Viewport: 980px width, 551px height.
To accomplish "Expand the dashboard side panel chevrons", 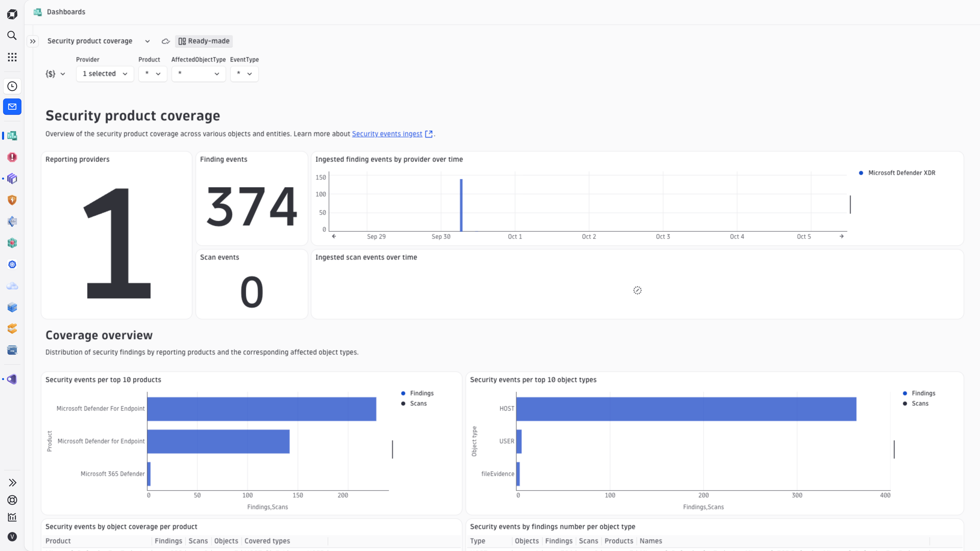I will tap(33, 41).
